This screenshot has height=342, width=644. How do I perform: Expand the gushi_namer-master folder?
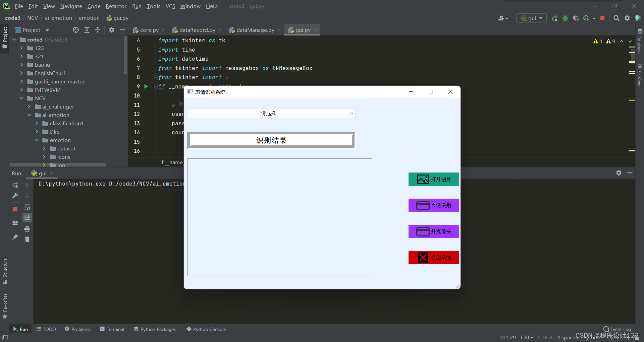21,81
